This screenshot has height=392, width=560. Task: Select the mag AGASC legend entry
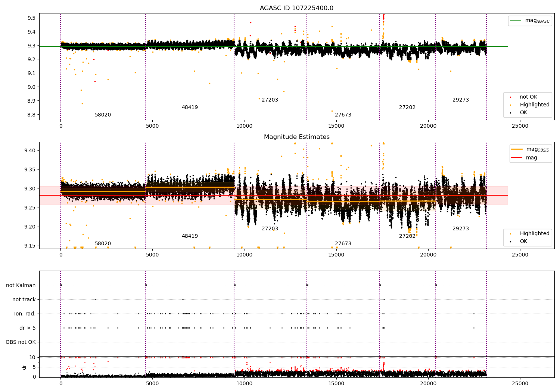530,21
